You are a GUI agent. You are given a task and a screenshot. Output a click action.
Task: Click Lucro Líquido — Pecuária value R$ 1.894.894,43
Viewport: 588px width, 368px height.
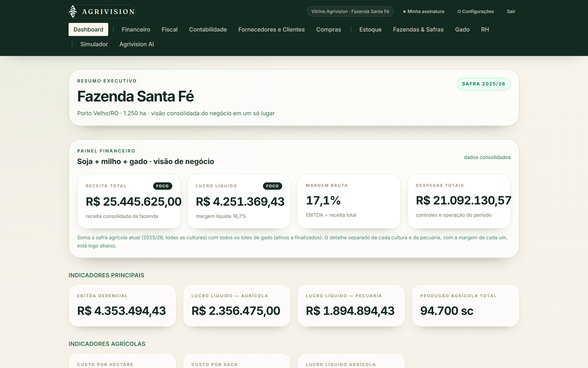(350, 311)
